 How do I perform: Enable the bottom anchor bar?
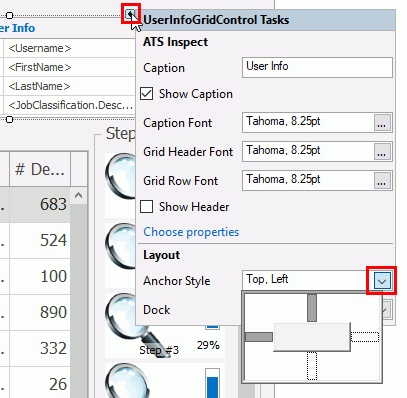point(312,366)
